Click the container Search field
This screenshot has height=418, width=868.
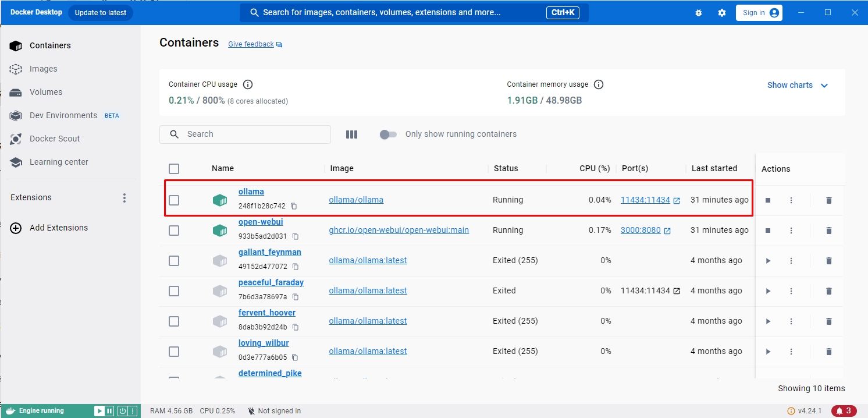tap(245, 134)
